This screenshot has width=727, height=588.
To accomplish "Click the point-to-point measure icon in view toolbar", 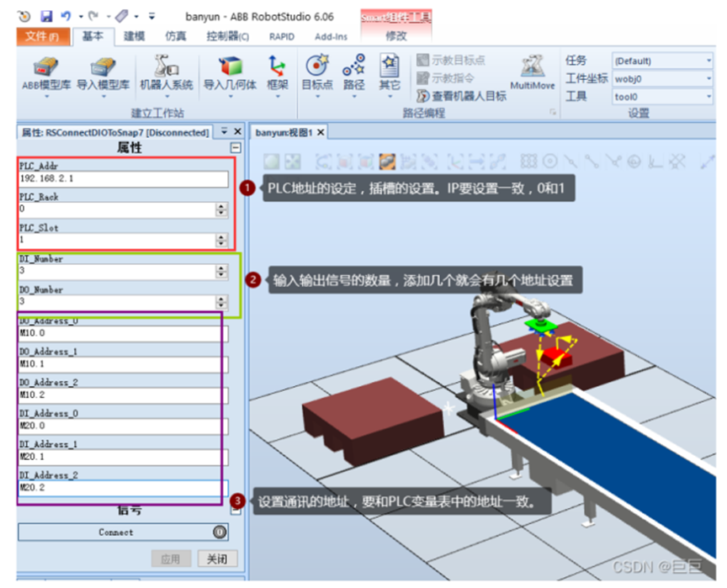I will [707, 162].
